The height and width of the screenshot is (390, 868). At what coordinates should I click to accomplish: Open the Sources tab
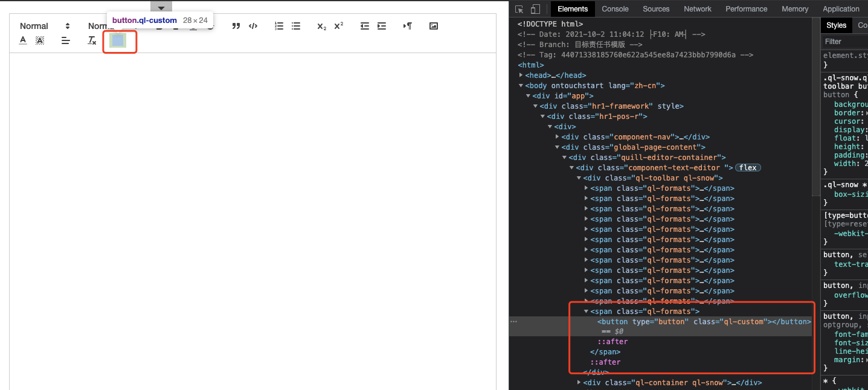point(656,9)
